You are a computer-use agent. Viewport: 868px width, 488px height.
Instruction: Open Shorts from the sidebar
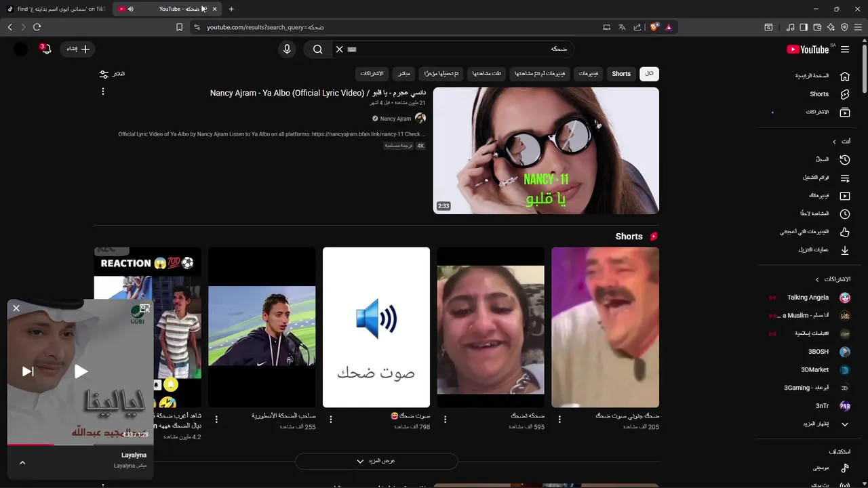coord(845,94)
